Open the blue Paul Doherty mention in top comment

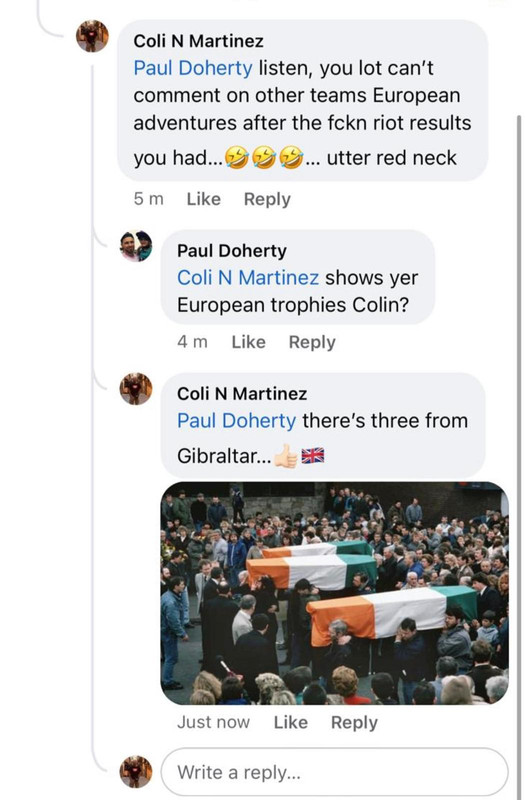pos(193,68)
